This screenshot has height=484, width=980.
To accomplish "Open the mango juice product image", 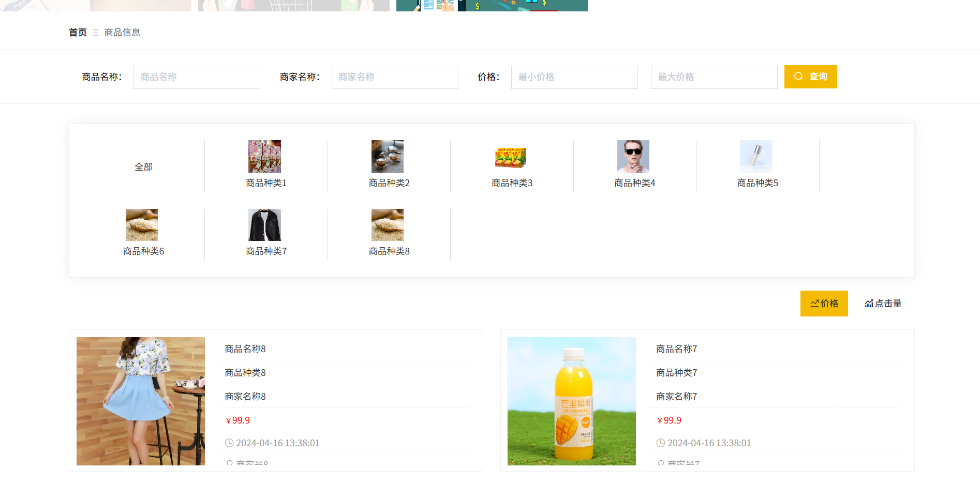I will point(572,401).
